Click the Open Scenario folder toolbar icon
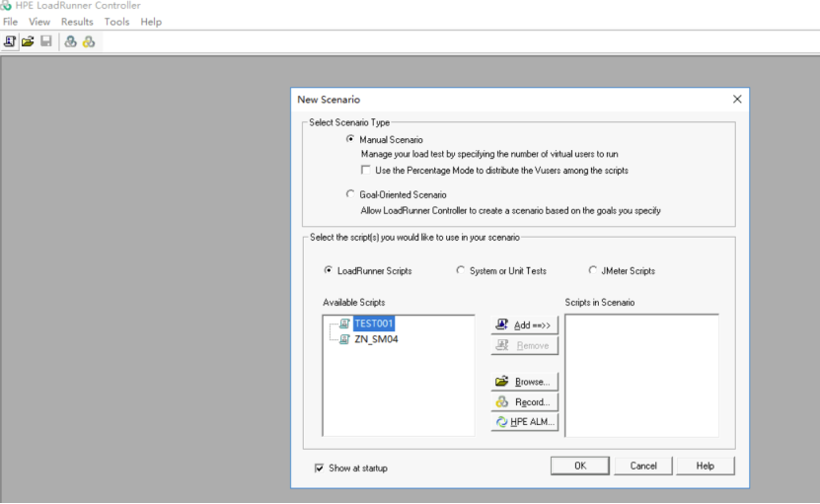Image resolution: width=820 pixels, height=504 pixels. [28, 41]
